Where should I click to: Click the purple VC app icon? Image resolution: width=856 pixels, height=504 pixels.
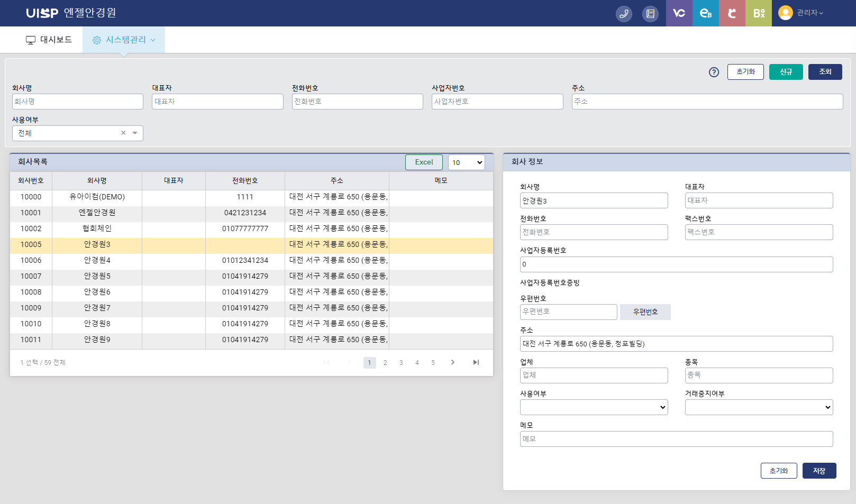coord(679,13)
